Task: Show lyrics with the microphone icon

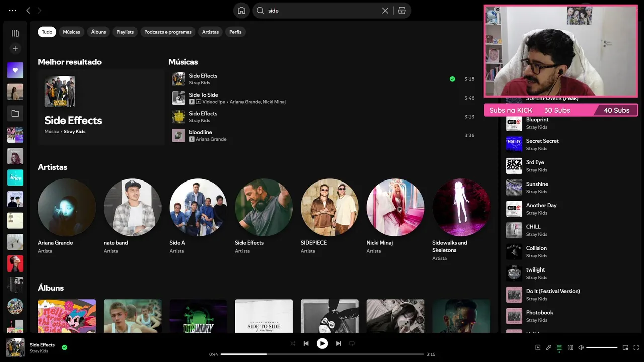Action: (x=548, y=347)
